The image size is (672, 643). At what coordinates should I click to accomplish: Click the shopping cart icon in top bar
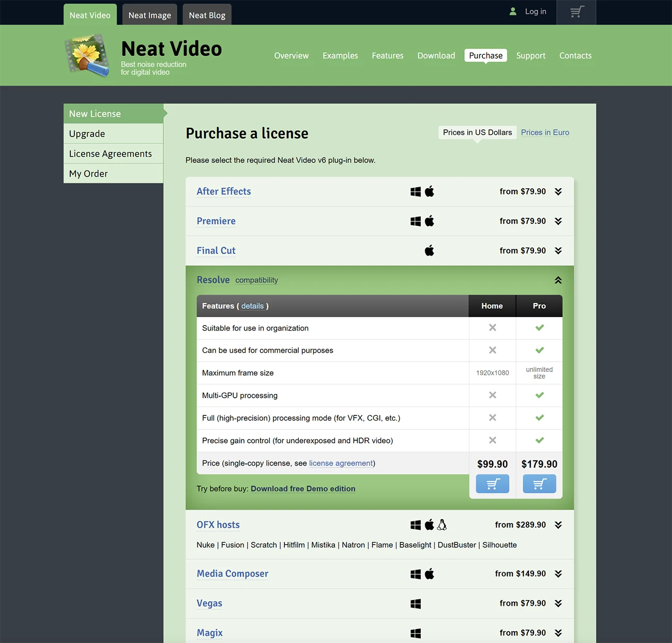[x=576, y=12]
